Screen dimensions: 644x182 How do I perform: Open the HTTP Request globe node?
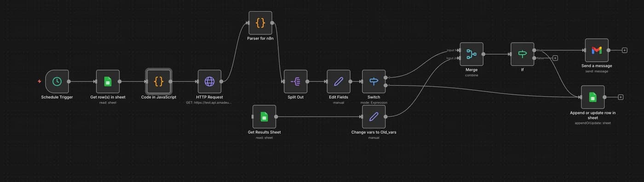click(x=209, y=81)
